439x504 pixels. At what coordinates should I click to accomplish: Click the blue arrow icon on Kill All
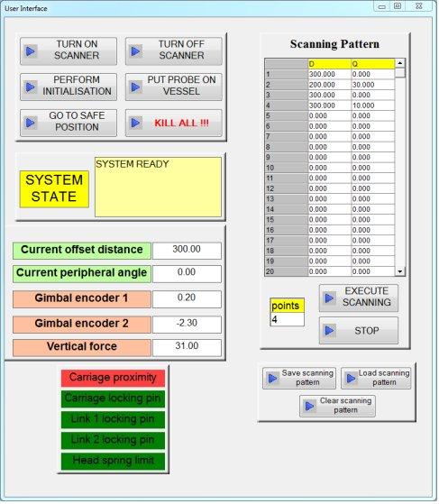(x=135, y=123)
